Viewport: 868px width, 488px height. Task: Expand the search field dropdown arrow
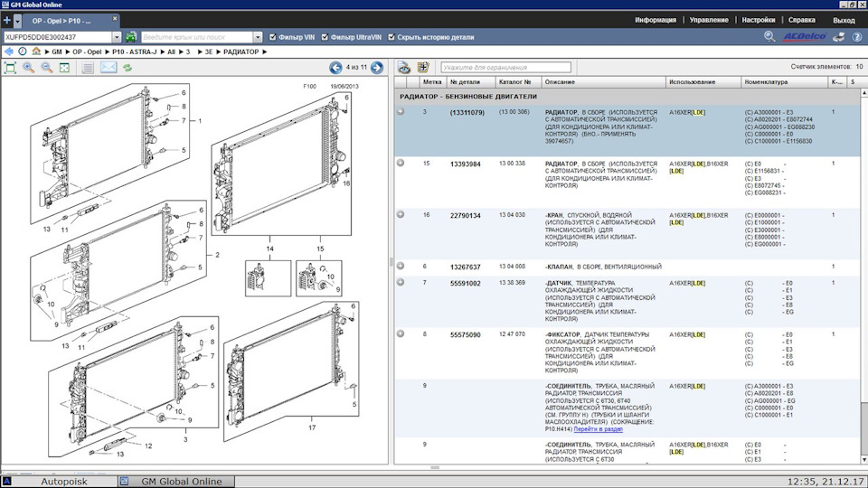pyautogui.click(x=258, y=37)
